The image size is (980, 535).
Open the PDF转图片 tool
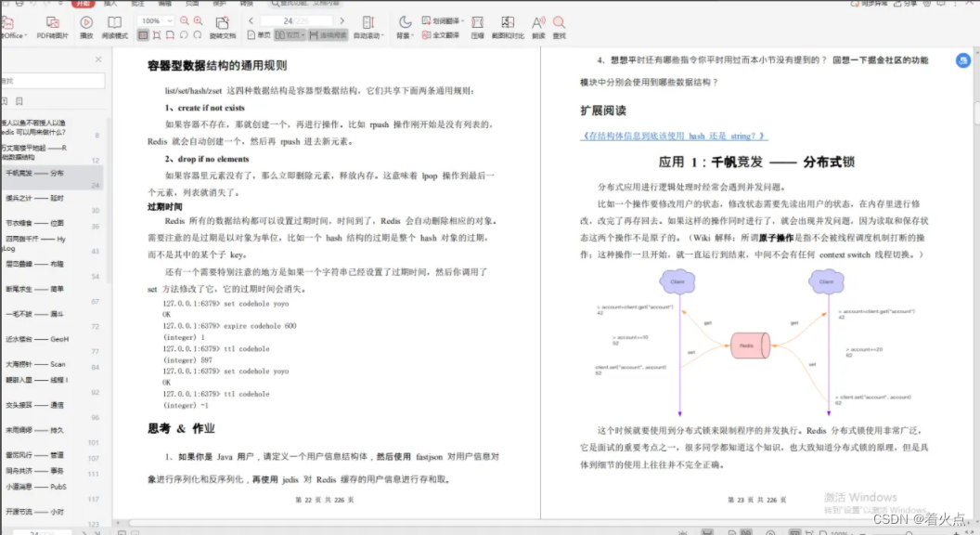pyautogui.click(x=53, y=28)
